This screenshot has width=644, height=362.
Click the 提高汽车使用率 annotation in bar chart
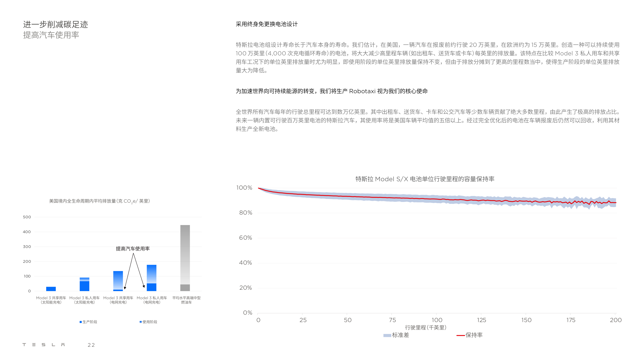(133, 249)
